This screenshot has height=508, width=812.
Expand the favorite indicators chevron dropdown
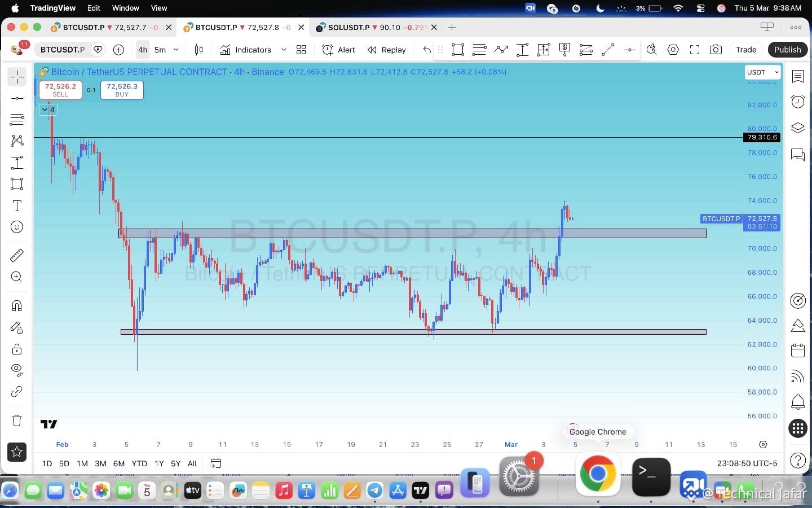(284, 50)
